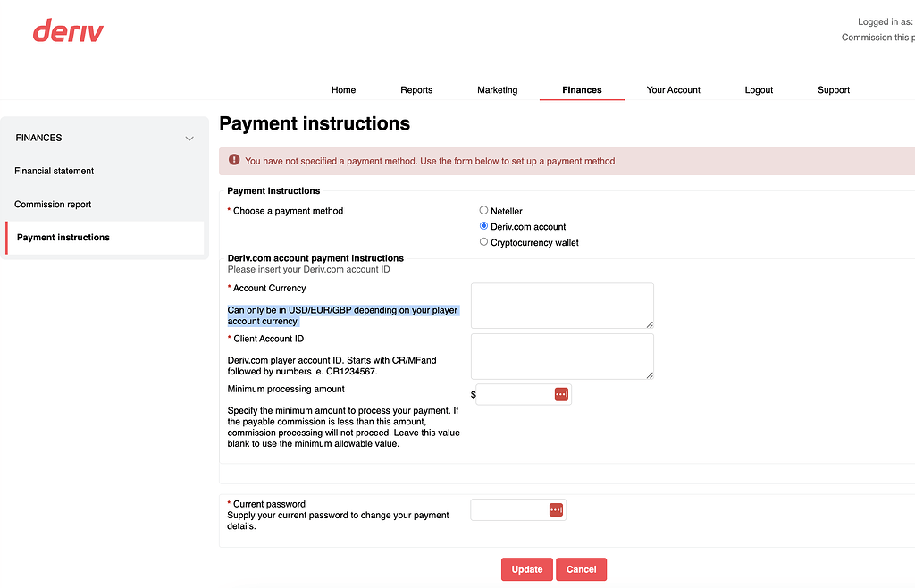Select the Deriv.com account option
Screen dimensions: 915x588
point(483,226)
